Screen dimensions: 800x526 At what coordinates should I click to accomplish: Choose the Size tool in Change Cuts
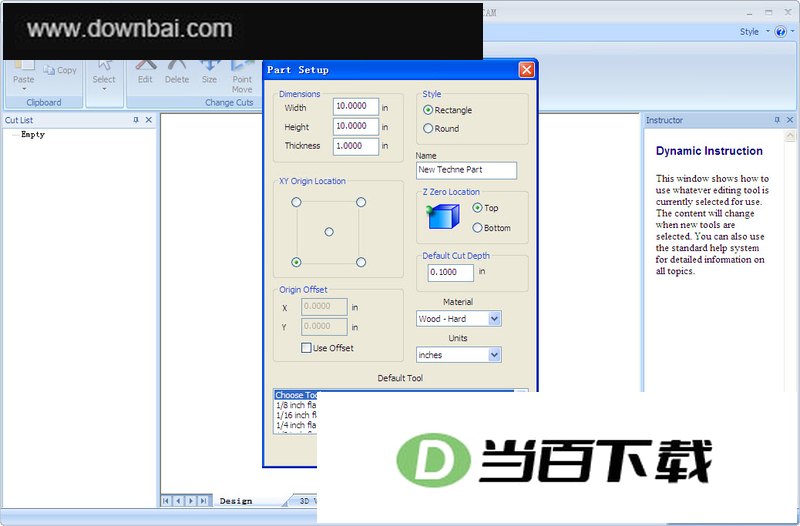click(x=209, y=72)
